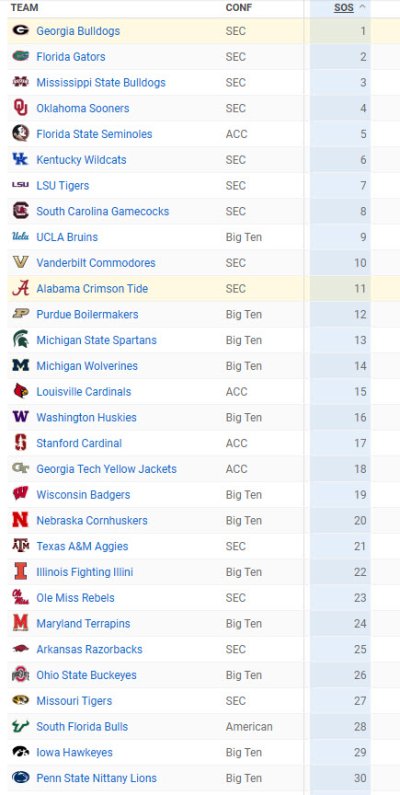Open the Georgia Tech Yellow Jackets link
Viewport: 400px width, 795px height.
106,469
